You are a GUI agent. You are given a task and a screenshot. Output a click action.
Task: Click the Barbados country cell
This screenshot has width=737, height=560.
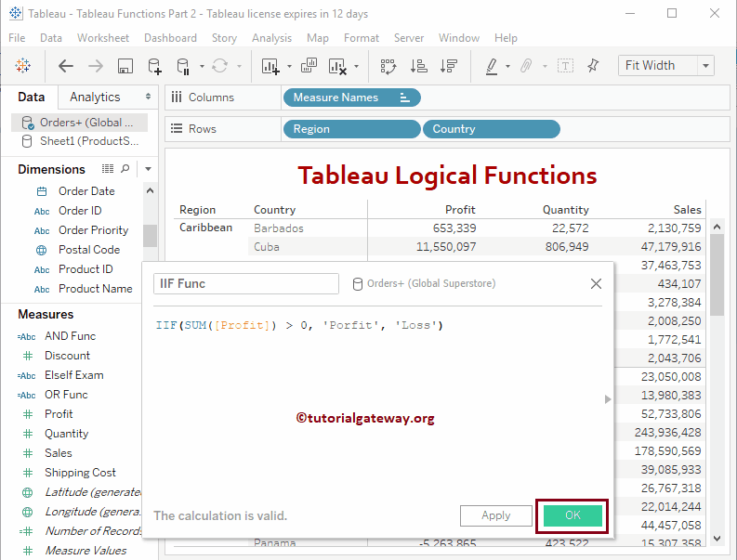click(x=279, y=228)
